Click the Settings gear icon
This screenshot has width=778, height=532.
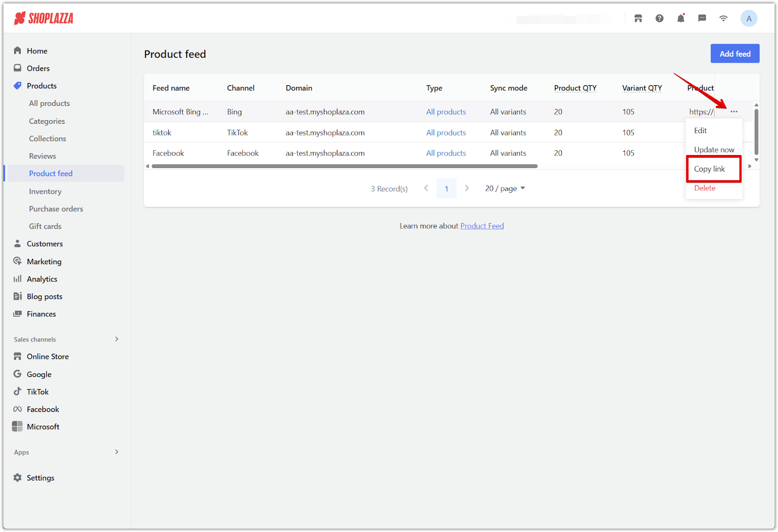[x=18, y=478]
